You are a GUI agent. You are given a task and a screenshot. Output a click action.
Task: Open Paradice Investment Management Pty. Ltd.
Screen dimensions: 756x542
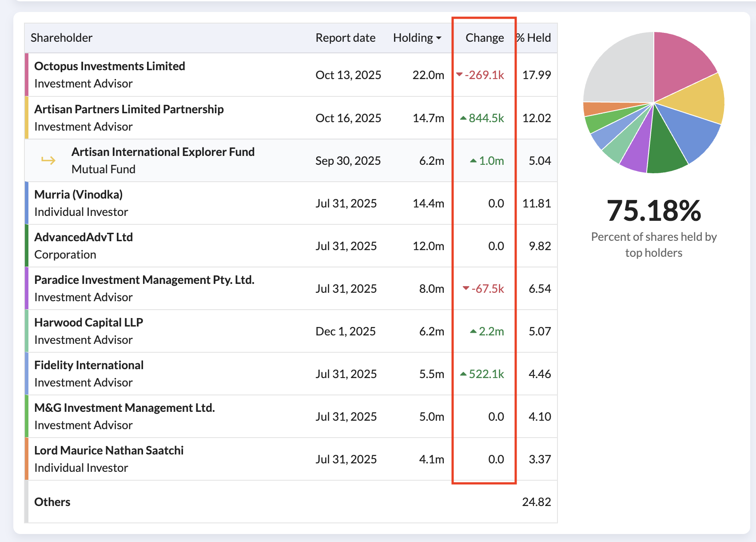144,280
